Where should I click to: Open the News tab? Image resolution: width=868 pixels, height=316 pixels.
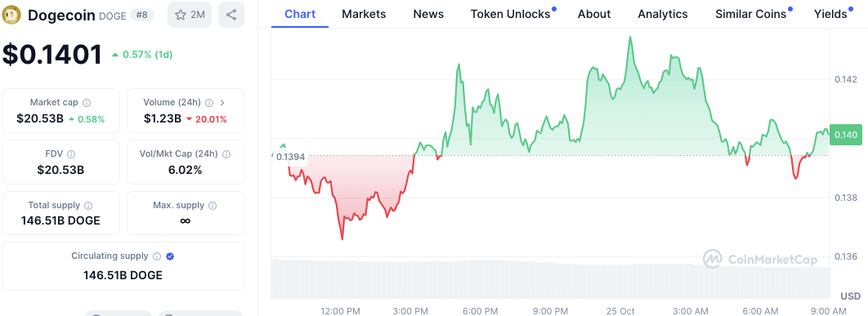click(x=428, y=14)
